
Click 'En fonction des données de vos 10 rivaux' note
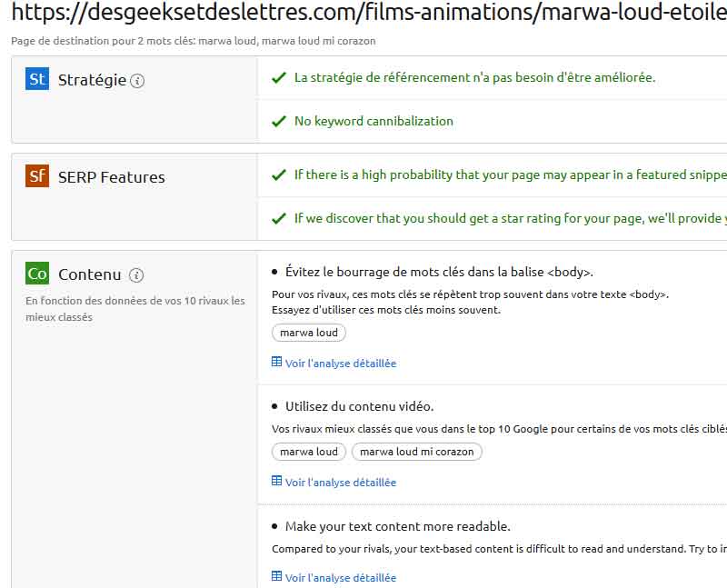[134, 309]
